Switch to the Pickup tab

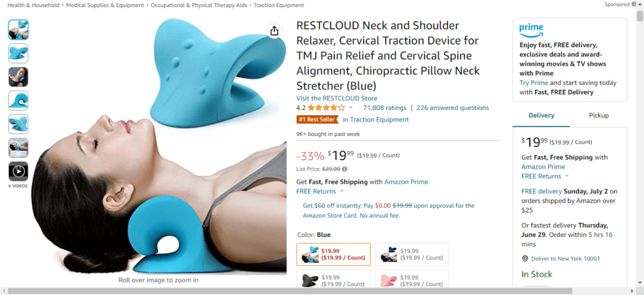pos(599,116)
